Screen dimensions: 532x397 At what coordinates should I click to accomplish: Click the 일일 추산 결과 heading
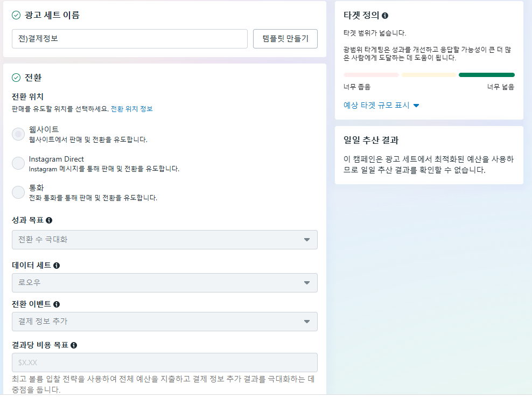371,140
